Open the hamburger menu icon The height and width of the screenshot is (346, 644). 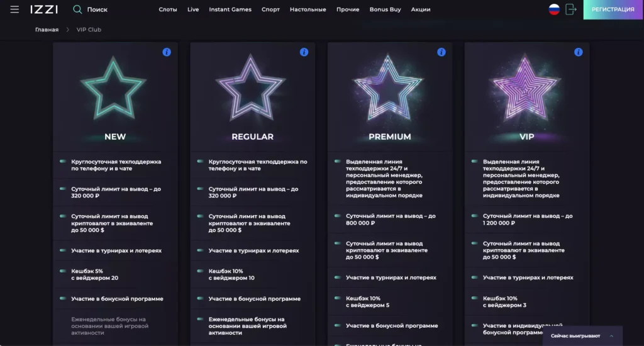14,9
